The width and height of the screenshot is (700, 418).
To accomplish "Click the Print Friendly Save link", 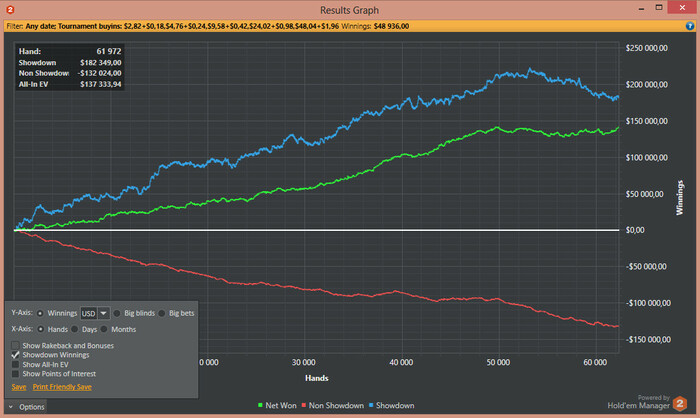I will pyautogui.click(x=62, y=387).
